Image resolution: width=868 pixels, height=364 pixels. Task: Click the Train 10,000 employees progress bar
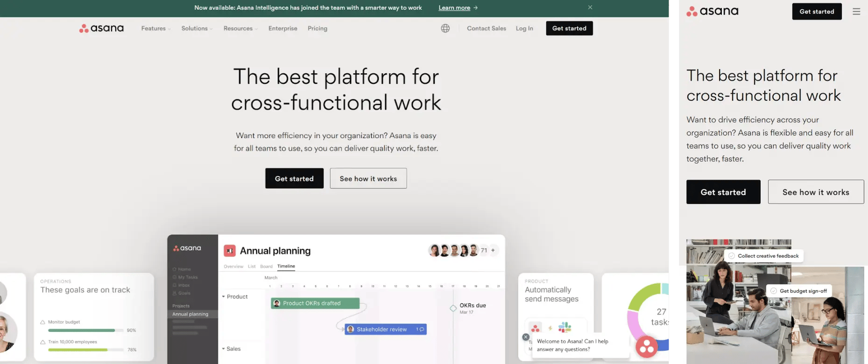coord(86,350)
